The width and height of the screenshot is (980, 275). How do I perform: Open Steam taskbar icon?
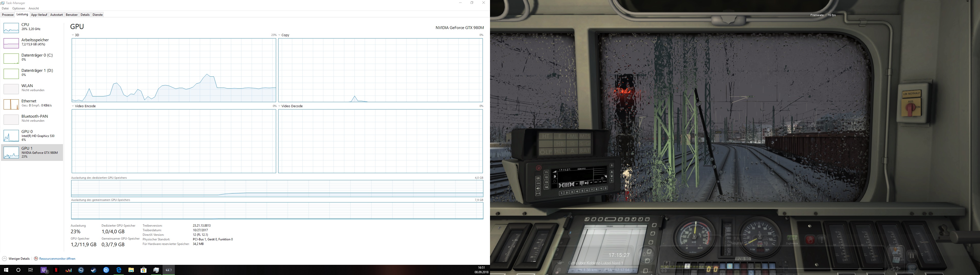(x=94, y=270)
